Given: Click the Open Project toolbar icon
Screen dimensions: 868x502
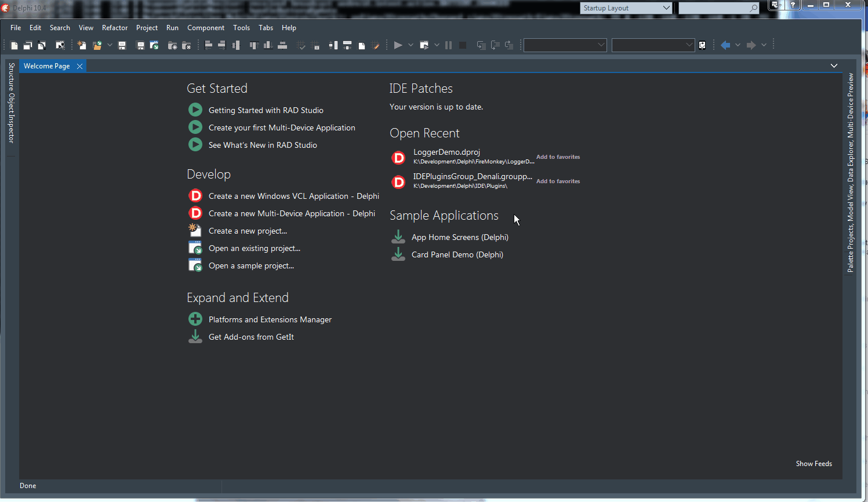Looking at the screenshot, I should [x=154, y=45].
